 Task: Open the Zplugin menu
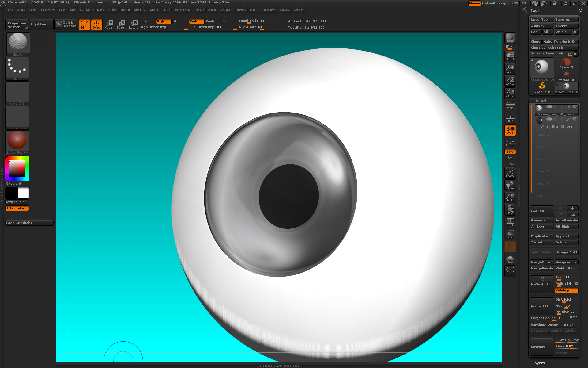click(x=284, y=10)
